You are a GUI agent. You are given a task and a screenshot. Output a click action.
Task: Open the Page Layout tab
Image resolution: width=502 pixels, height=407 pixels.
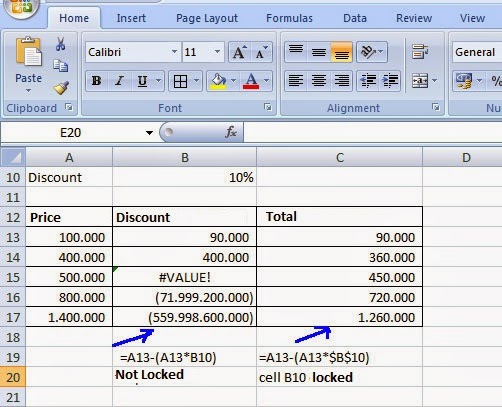207,18
